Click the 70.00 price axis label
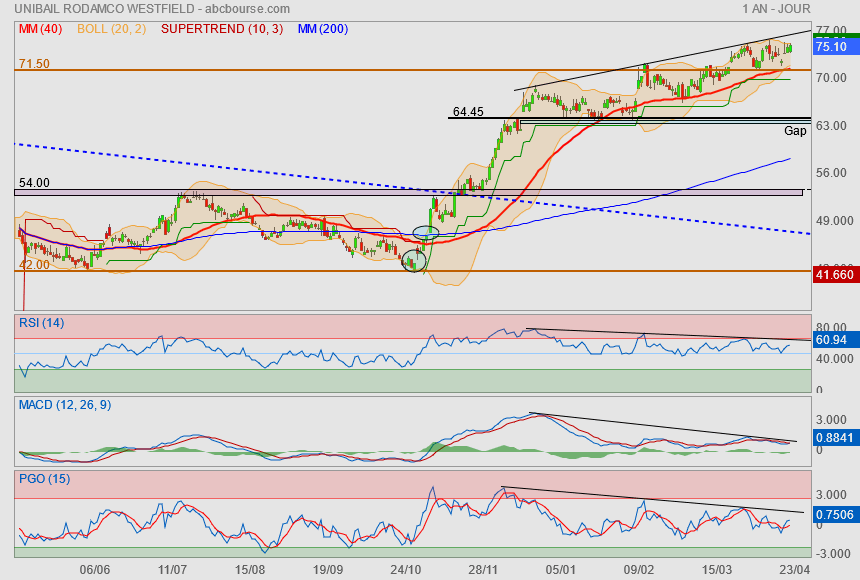 (831, 78)
